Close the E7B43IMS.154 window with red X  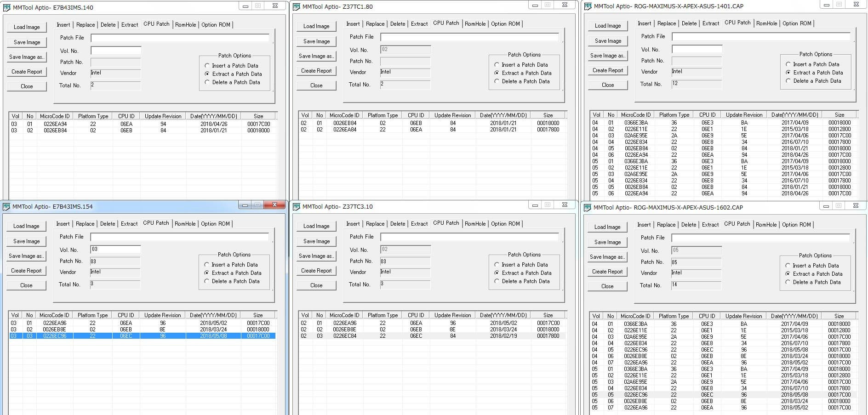click(x=275, y=205)
